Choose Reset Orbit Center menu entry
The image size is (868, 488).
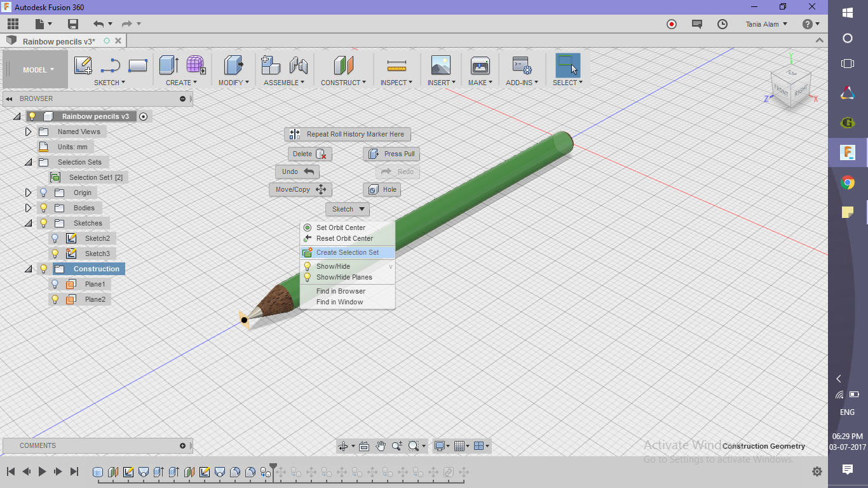pyautogui.click(x=348, y=238)
